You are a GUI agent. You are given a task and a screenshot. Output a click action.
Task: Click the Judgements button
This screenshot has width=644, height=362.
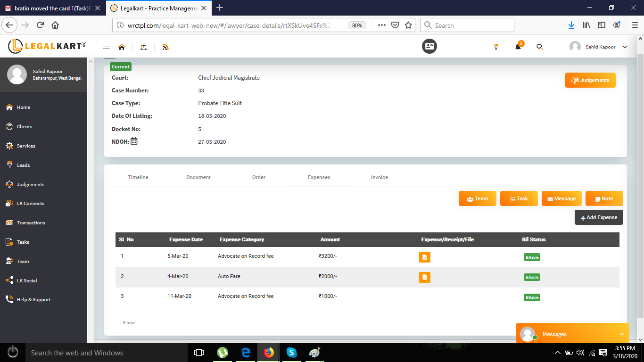click(x=590, y=80)
